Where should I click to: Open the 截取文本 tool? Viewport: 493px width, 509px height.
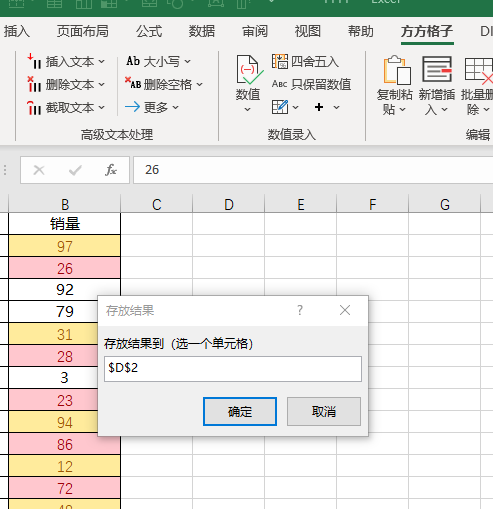(x=66, y=108)
